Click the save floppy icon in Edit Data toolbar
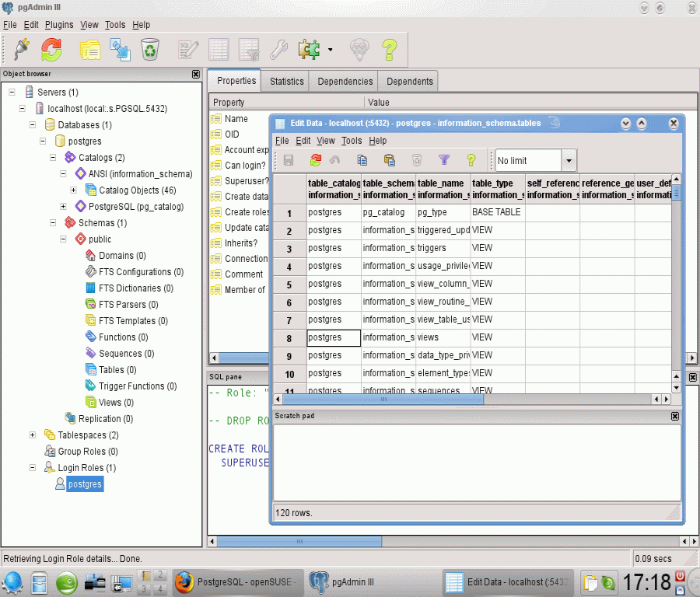Image resolution: width=700 pixels, height=597 pixels. 289,160
